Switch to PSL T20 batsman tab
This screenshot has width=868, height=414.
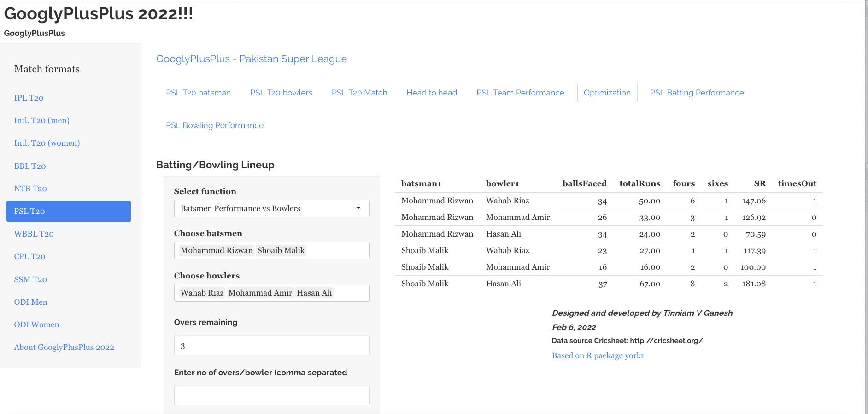point(198,93)
